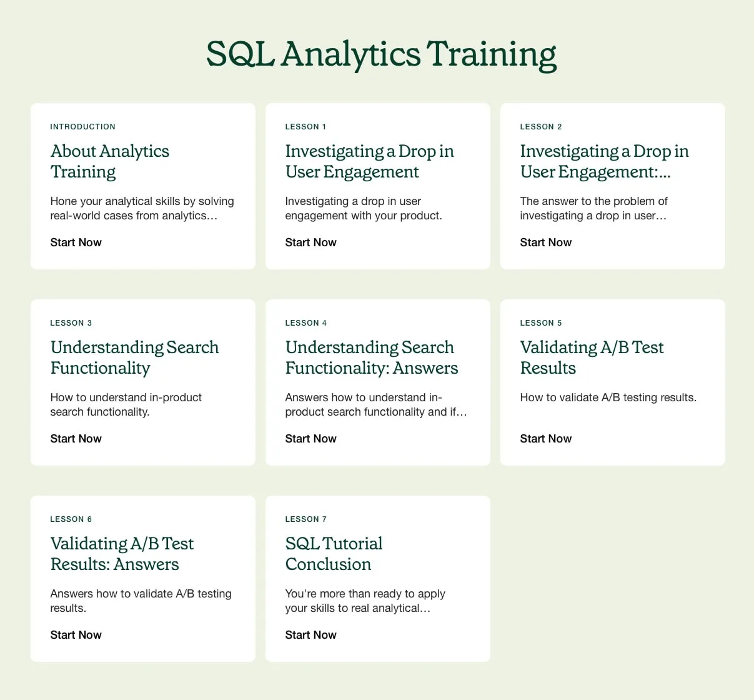Click the INTRODUCTION label on the first card
754x700 pixels.
point(83,127)
